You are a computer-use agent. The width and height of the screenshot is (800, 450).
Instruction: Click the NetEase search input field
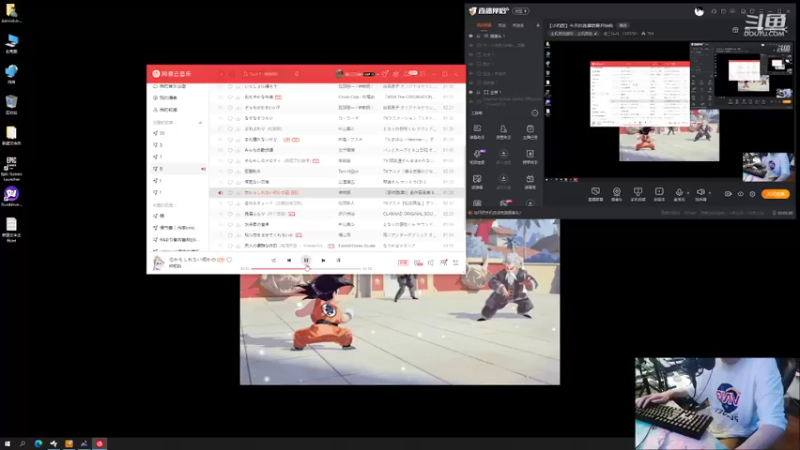tap(264, 74)
